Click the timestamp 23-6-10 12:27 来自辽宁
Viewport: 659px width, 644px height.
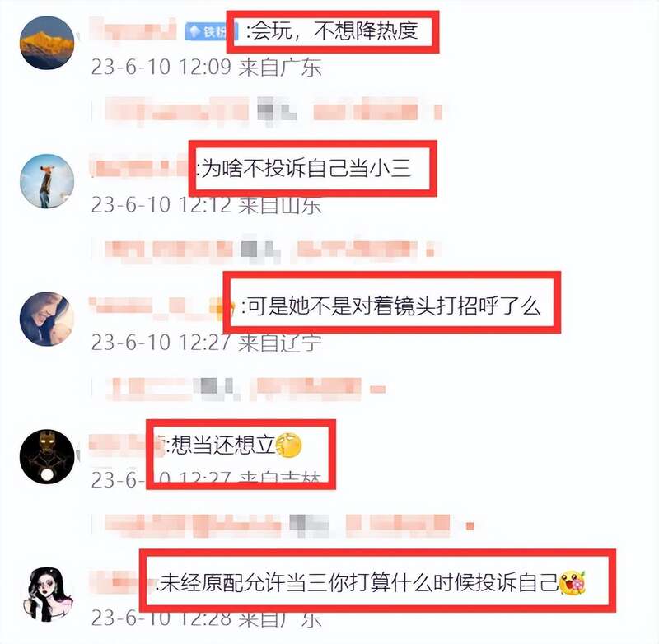tap(207, 343)
